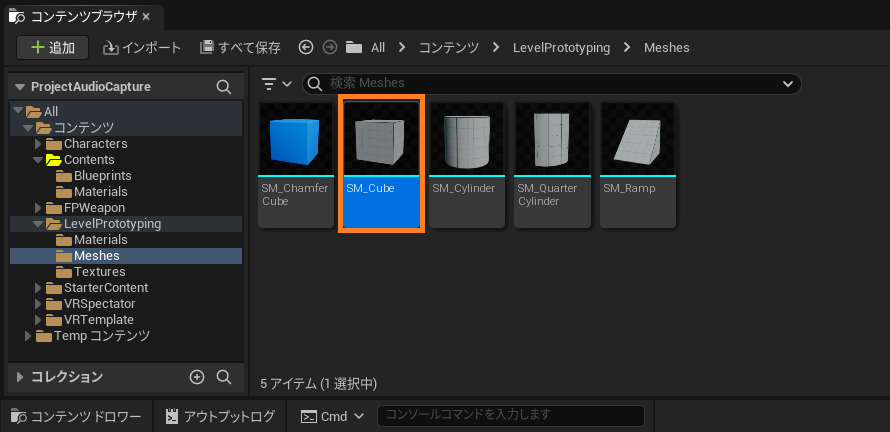Open the コンテンツドロワー button

tap(77, 416)
